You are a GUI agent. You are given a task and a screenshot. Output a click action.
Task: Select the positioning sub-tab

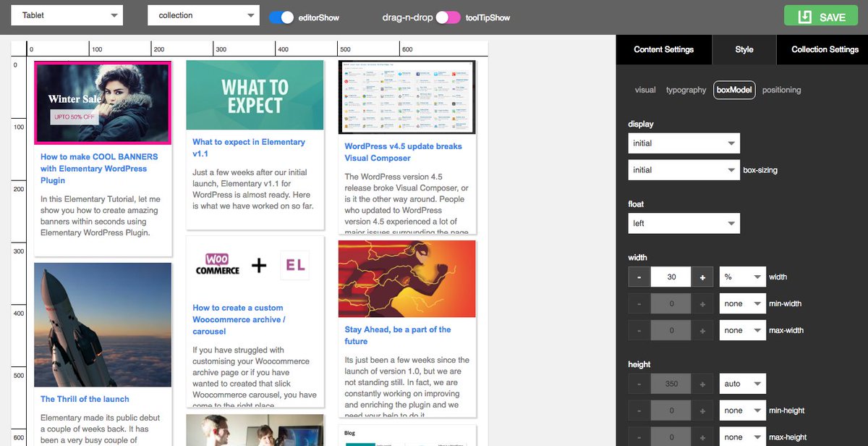[x=781, y=90]
